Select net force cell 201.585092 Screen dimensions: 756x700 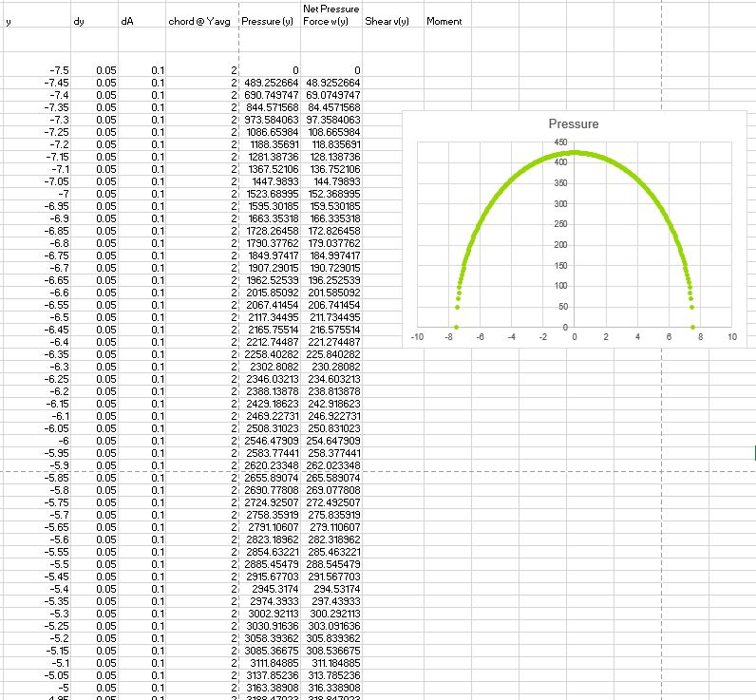331,293
